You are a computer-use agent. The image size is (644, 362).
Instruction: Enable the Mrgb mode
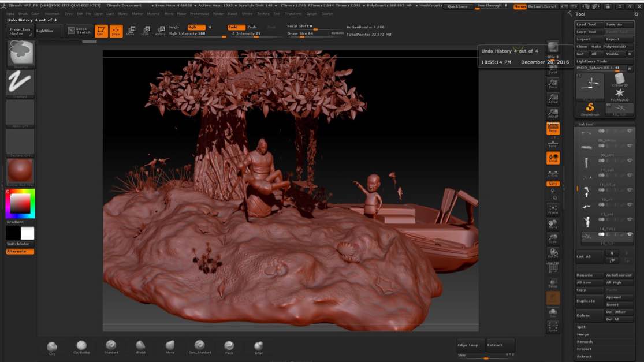pos(174,27)
